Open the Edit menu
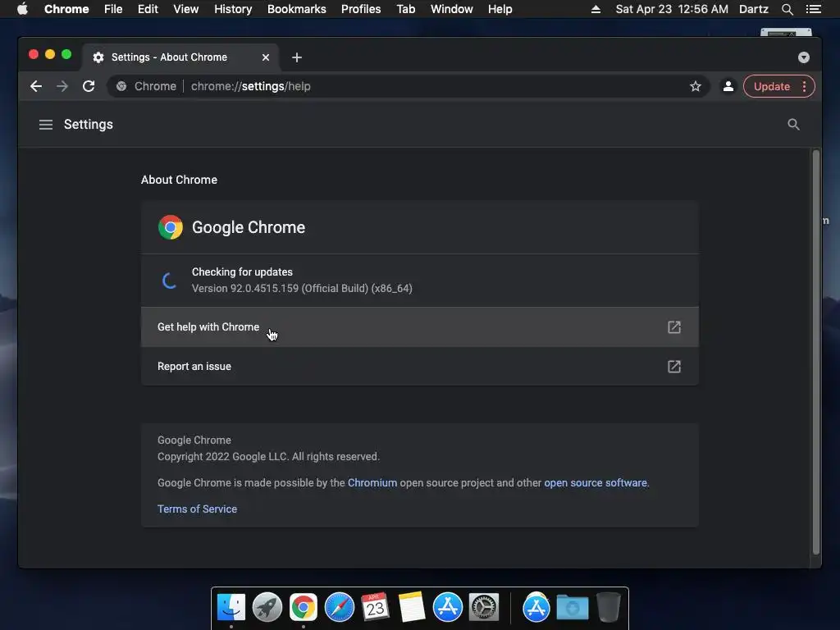 click(148, 9)
